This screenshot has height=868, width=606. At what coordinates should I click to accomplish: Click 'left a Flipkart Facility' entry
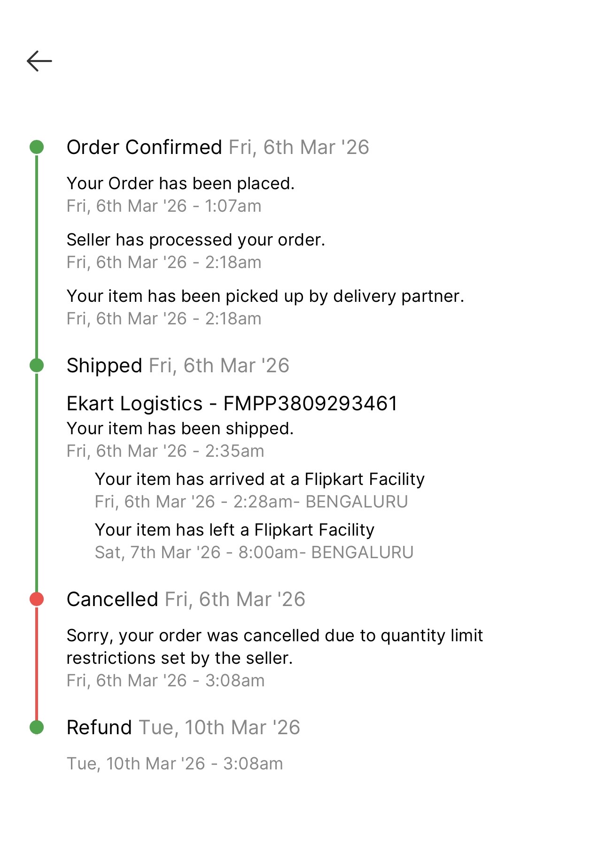(234, 530)
